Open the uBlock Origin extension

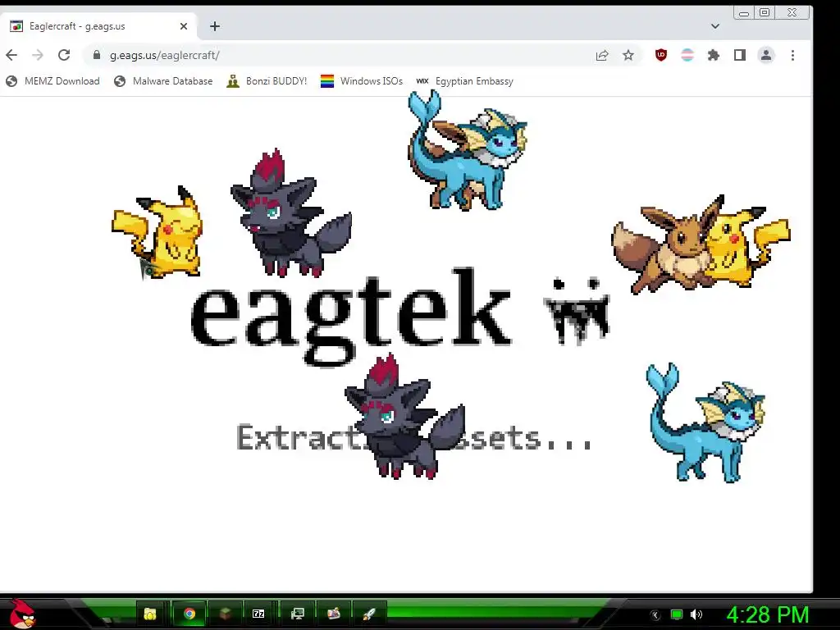[x=661, y=55]
